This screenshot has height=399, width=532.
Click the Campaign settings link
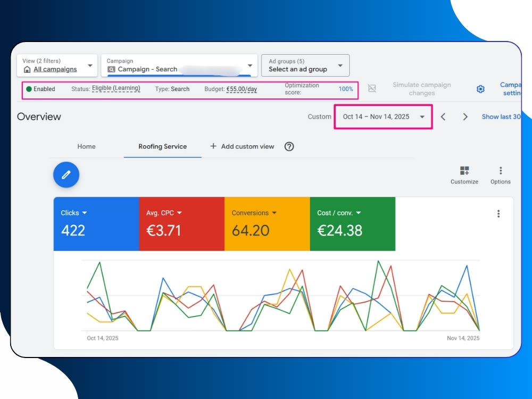tap(510, 89)
